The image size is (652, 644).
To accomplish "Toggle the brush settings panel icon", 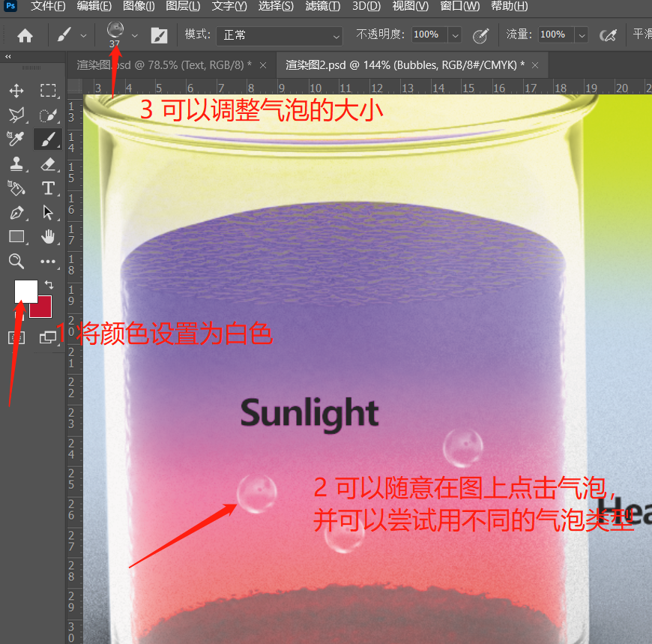I will point(159,35).
